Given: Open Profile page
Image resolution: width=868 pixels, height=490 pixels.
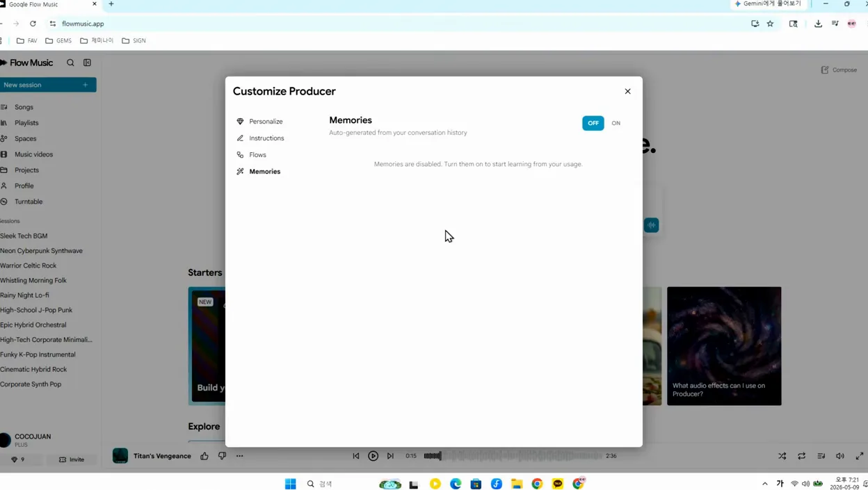Looking at the screenshot, I should tap(24, 186).
